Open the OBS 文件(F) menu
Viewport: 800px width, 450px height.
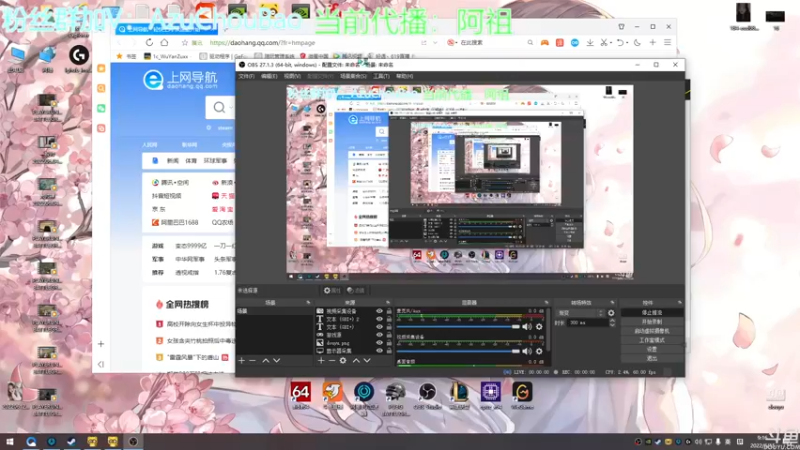point(246,76)
